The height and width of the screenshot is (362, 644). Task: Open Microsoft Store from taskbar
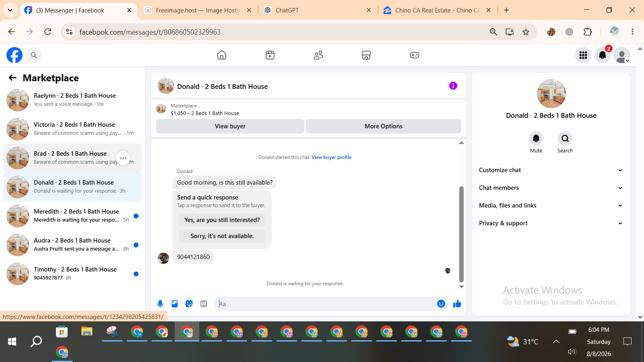tap(62, 332)
